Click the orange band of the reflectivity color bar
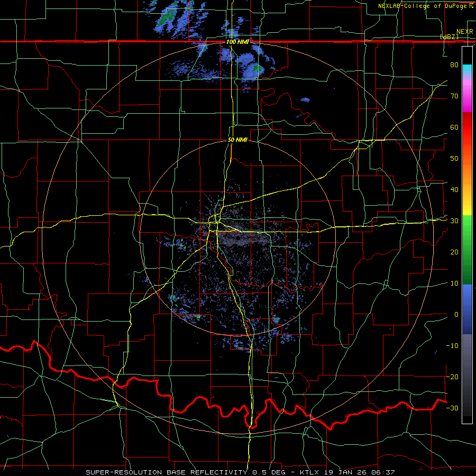This screenshot has height=476, width=476. [467, 173]
